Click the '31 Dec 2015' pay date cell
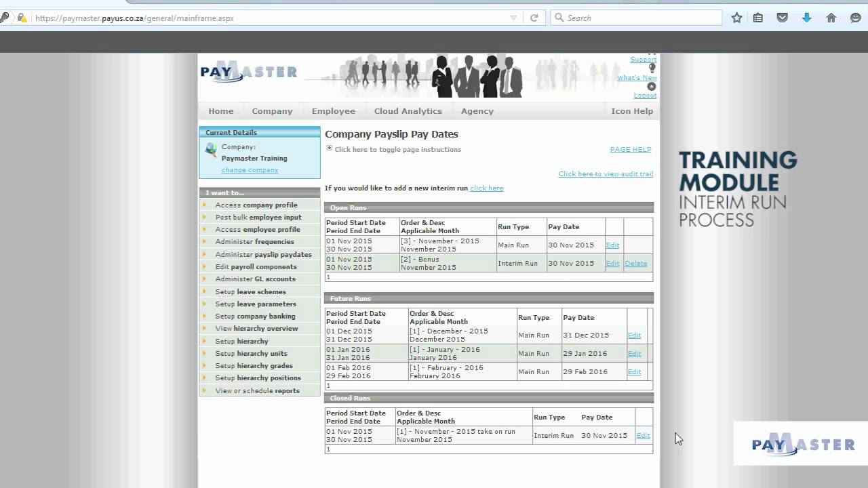The height and width of the screenshot is (488, 868). pos(594,335)
